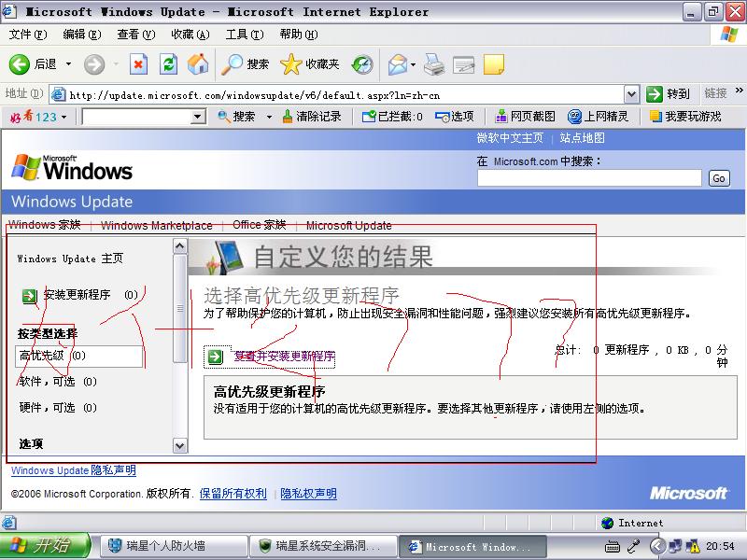Image resolution: width=747 pixels, height=560 pixels.
Task: Click the yellow note Discuss icon
Action: tap(494, 64)
